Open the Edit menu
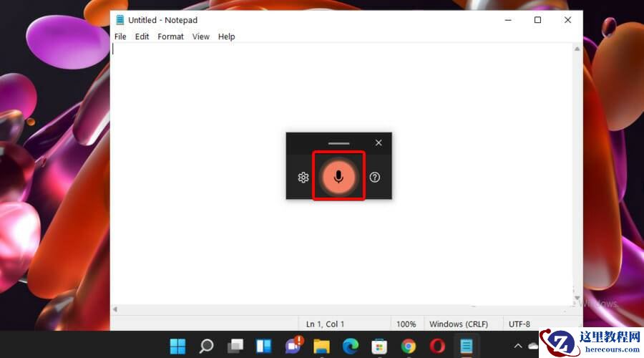The width and height of the screenshot is (644, 358). click(142, 37)
